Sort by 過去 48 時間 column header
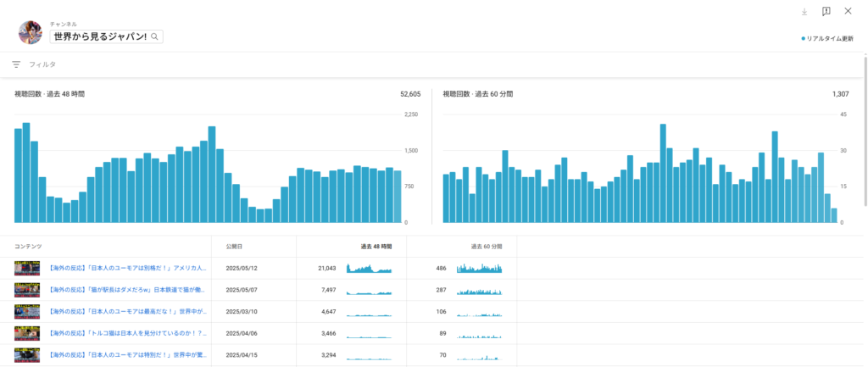Screen dimensions: 868x367 [x=376, y=247]
